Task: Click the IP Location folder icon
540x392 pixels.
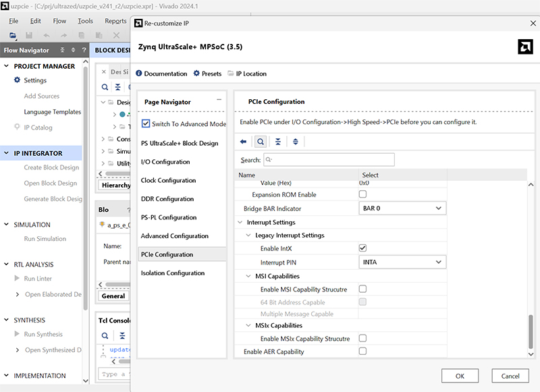Action: (230, 74)
